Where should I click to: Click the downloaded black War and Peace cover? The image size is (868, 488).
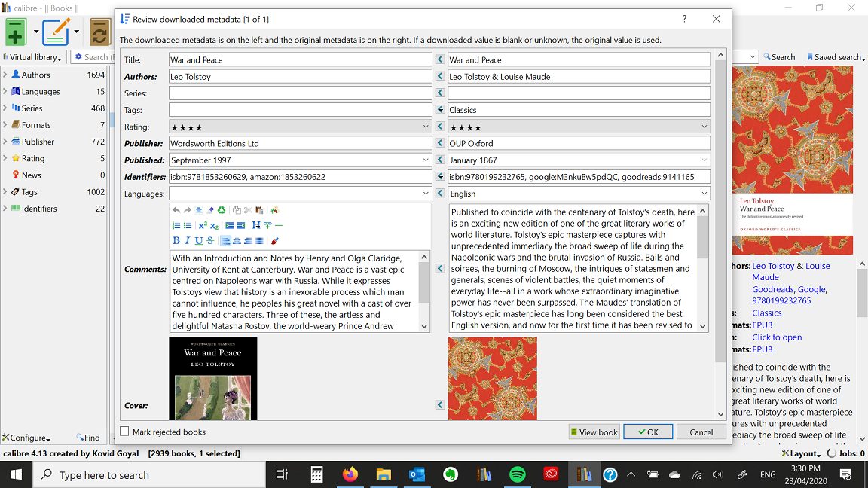[213, 379]
